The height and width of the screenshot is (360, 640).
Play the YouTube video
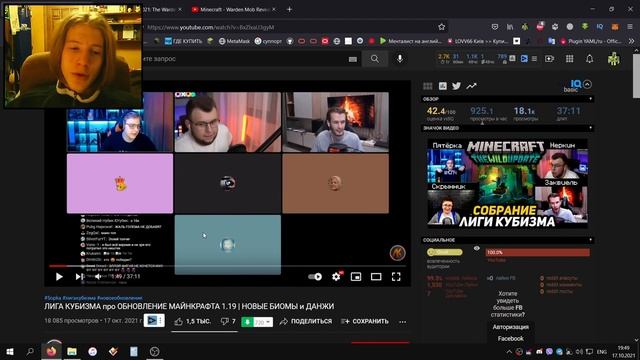(x=59, y=277)
